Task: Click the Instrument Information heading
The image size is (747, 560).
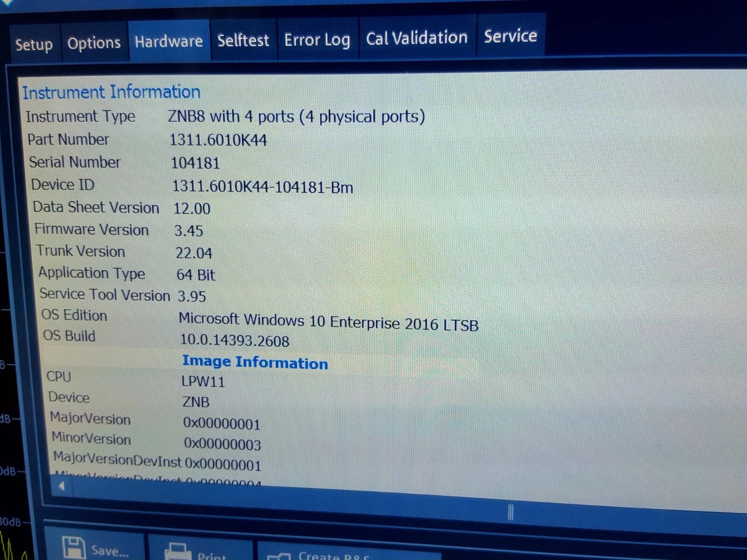Action: pos(112,92)
